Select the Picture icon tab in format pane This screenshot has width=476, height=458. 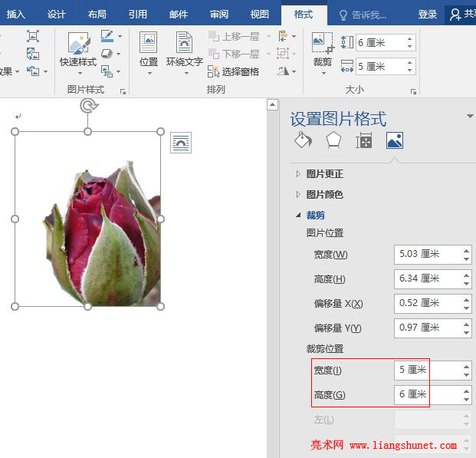point(395,140)
